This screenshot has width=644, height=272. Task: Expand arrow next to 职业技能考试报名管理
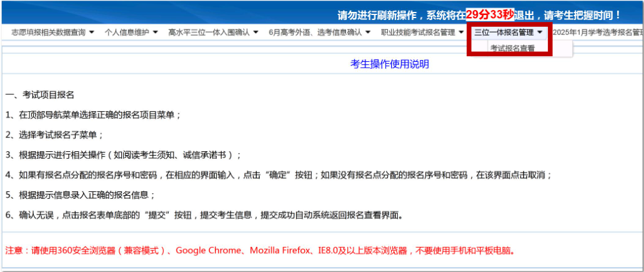pos(461,32)
